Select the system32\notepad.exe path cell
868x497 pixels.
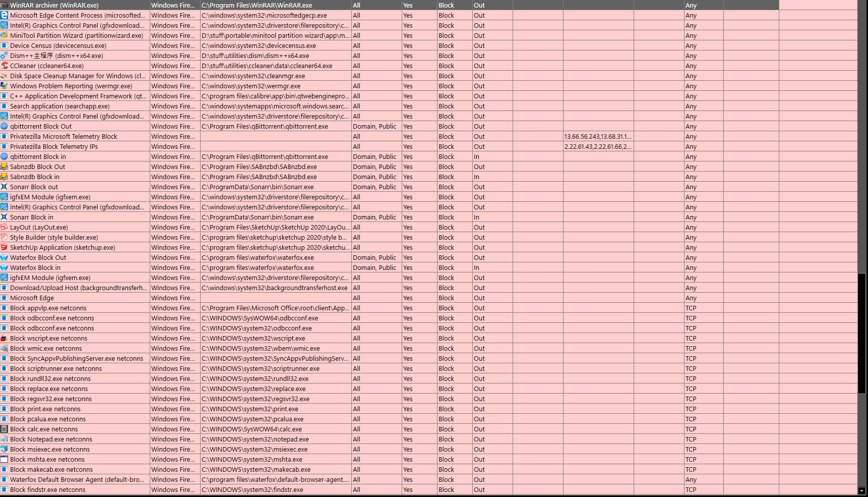(276, 439)
